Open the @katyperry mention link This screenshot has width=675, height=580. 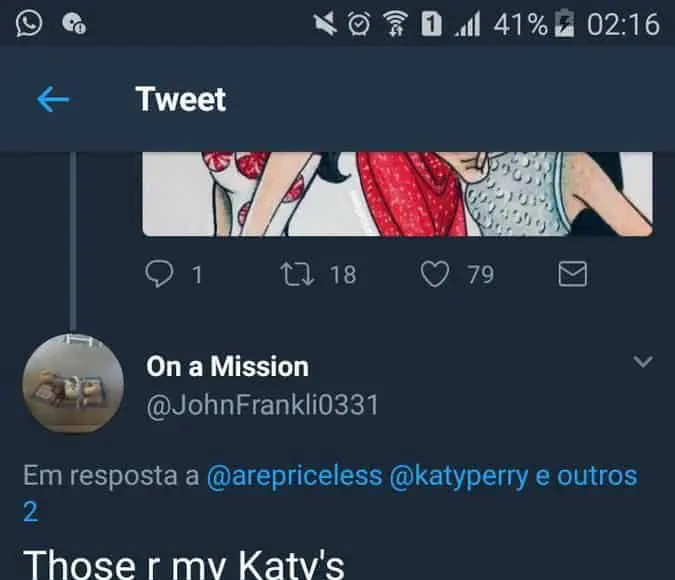pyautogui.click(x=459, y=476)
